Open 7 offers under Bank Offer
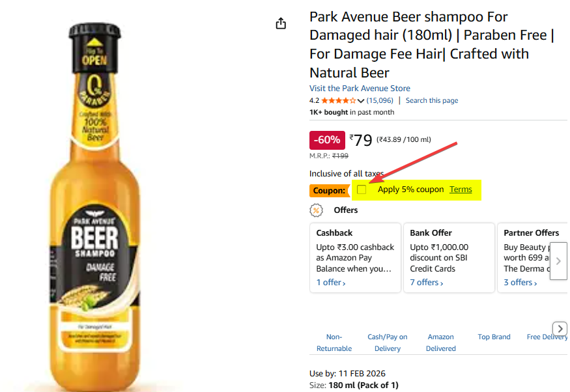 [x=427, y=283]
